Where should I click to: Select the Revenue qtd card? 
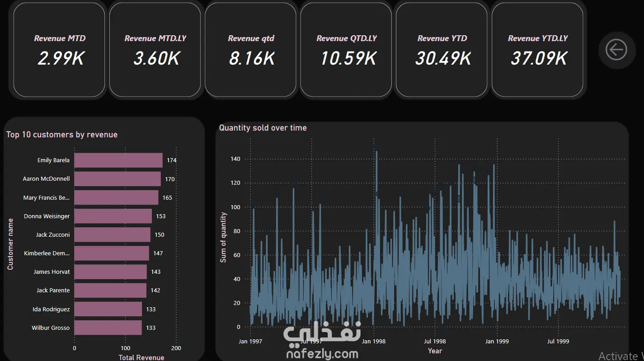coord(251,50)
